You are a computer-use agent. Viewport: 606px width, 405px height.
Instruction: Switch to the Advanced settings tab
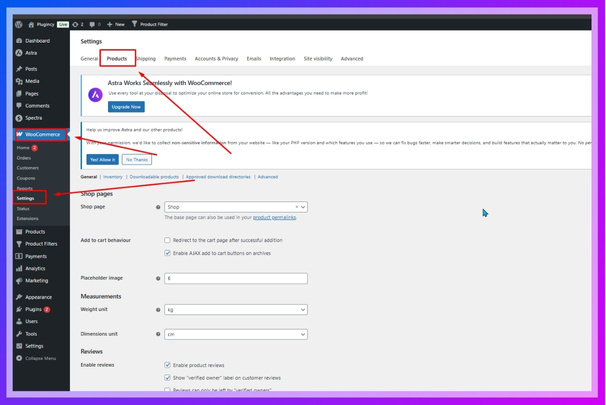[x=352, y=59]
